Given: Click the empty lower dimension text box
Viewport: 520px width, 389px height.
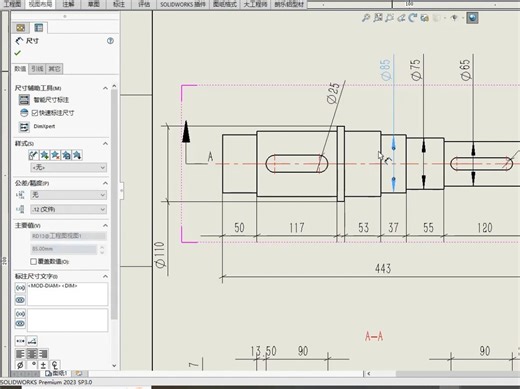Looking at the screenshot, I should 68,320.
